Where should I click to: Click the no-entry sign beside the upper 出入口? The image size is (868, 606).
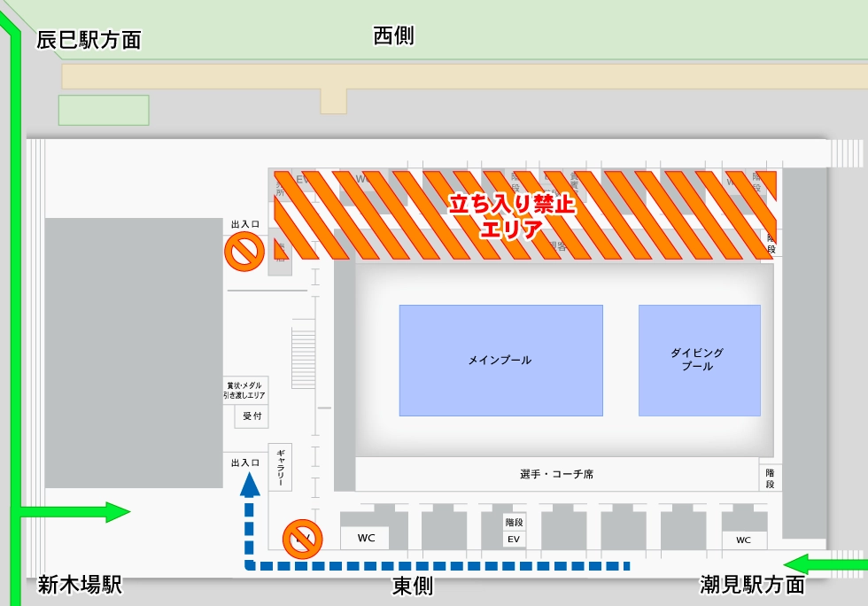(243, 252)
